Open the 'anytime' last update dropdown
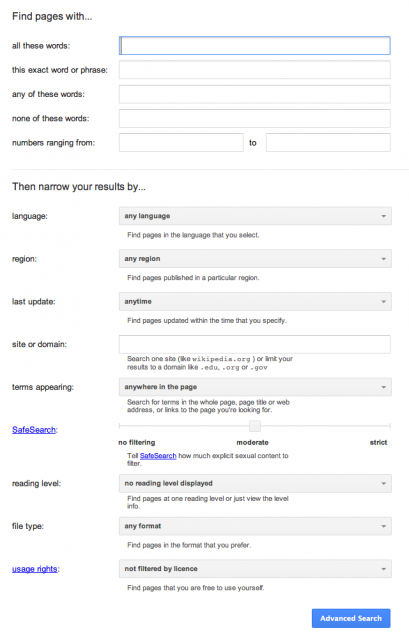Screen dimensions: 409x640 [x=255, y=302]
